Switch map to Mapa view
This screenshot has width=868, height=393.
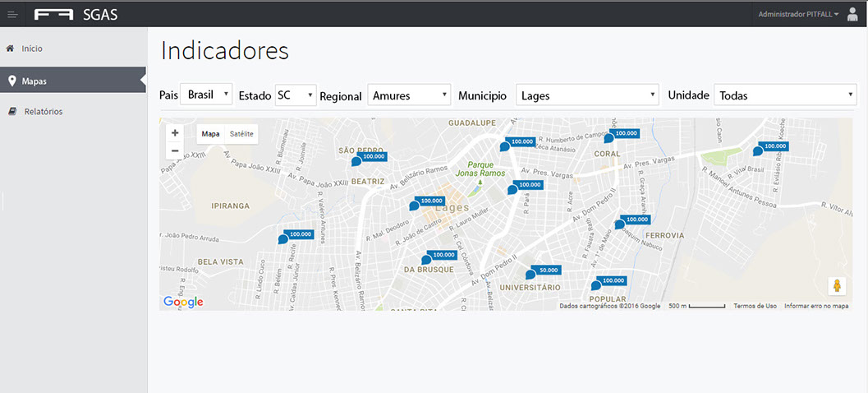[211, 134]
